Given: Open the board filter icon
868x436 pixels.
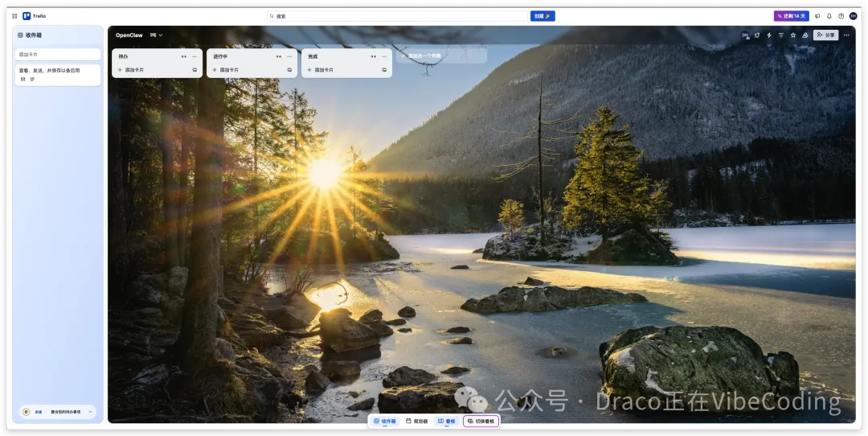Looking at the screenshot, I should pos(781,35).
